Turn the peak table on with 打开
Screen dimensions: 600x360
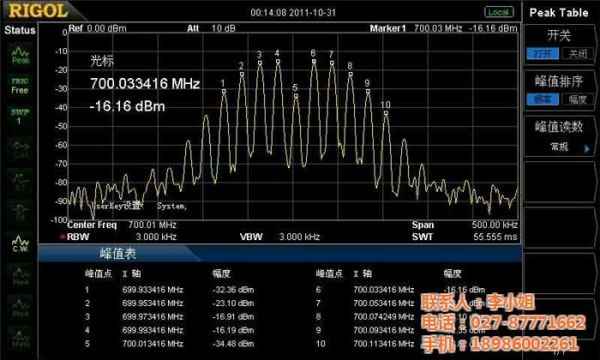click(x=543, y=54)
